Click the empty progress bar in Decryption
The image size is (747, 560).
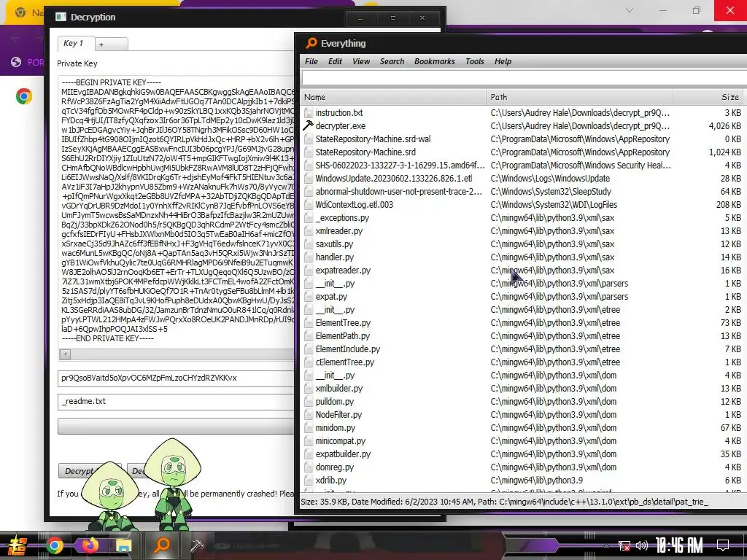[x=177, y=426]
